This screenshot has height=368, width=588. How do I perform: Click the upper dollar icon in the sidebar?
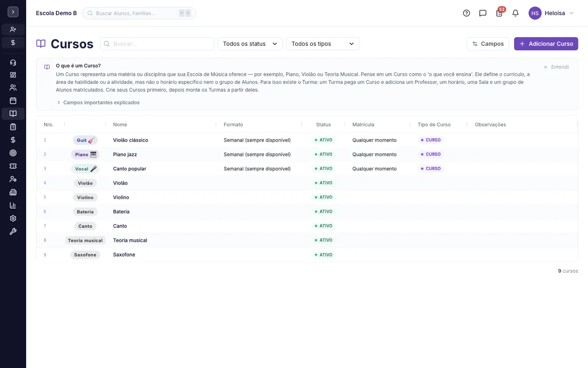(x=13, y=42)
